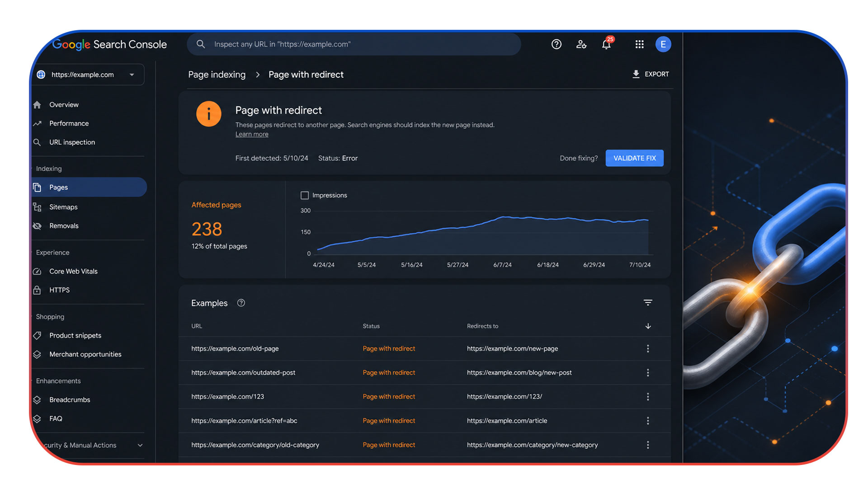Click https://example.com/blog/new-post redirect target

coord(519,372)
